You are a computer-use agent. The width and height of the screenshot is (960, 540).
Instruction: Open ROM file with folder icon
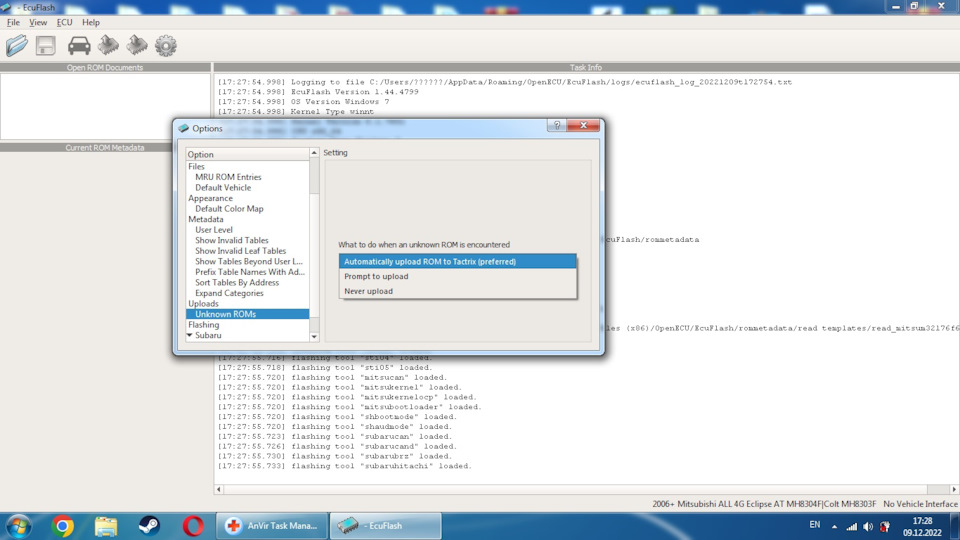coord(17,45)
